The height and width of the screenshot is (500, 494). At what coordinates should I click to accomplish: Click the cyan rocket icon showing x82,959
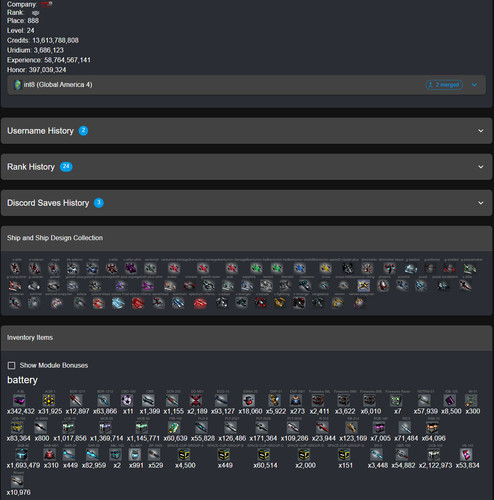[92, 454]
